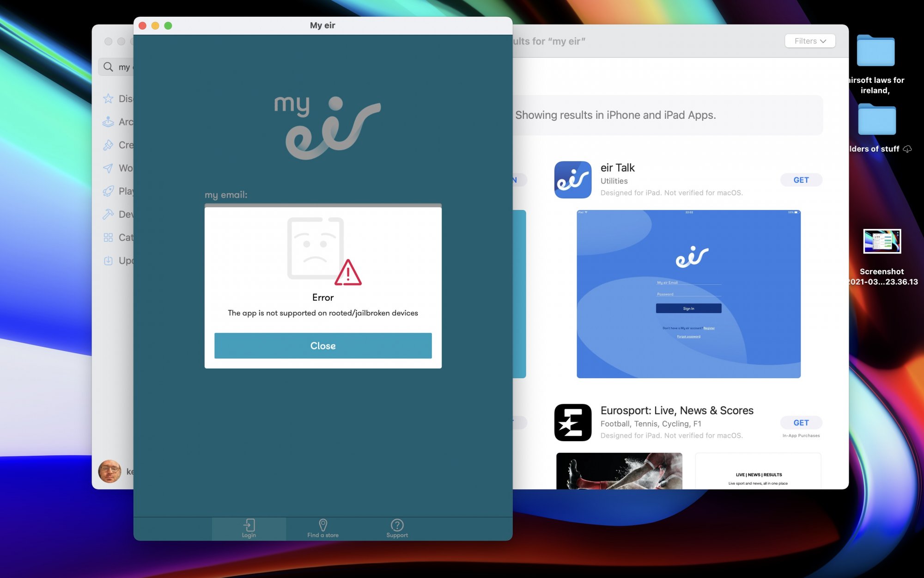924x578 pixels.
Task: Click the user account avatar in sidebar
Action: (109, 471)
